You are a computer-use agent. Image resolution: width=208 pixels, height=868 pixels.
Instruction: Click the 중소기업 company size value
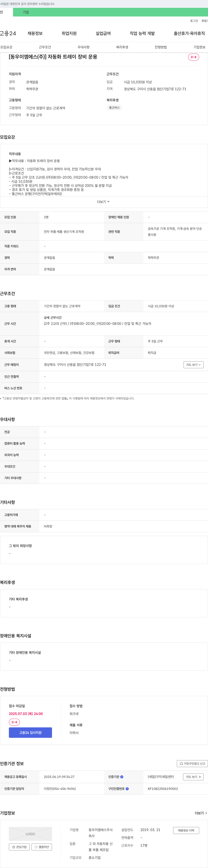tap(95, 858)
